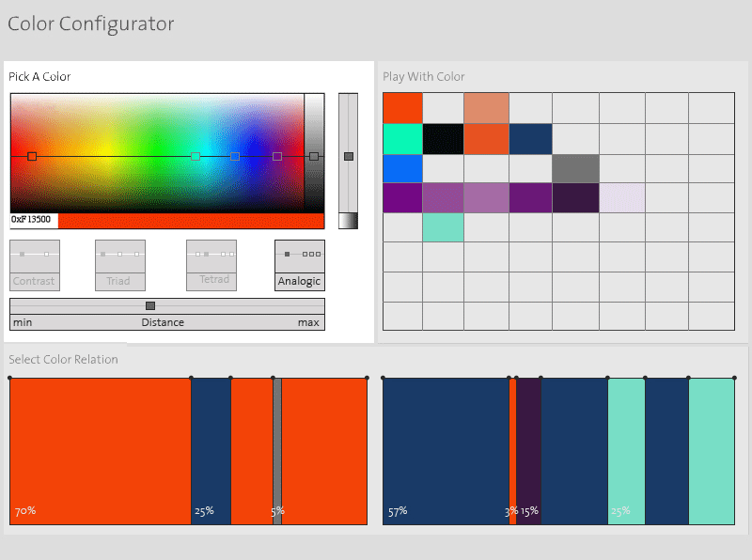This screenshot has height=560, width=752.
Task: Click the Play With Color heading
Action: [424, 77]
